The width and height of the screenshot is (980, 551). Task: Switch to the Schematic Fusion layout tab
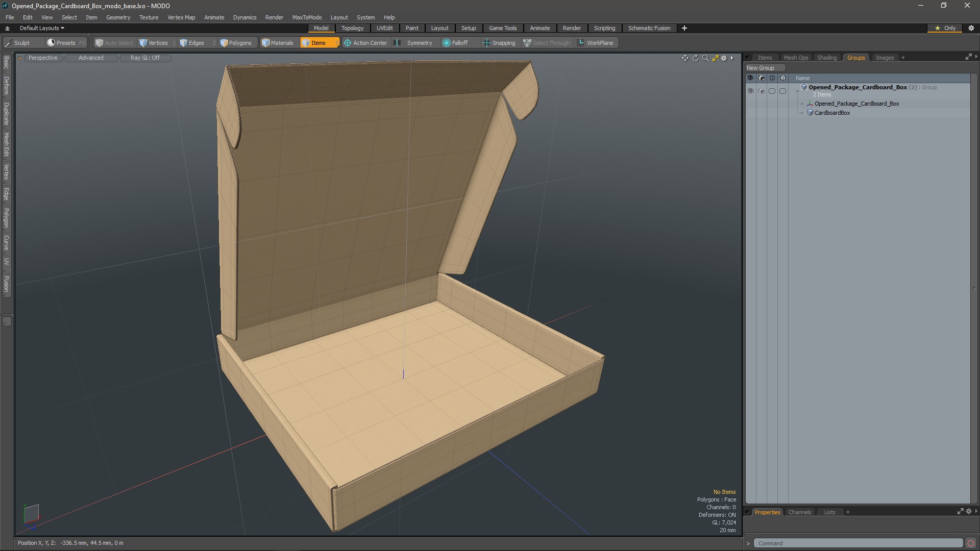[x=649, y=28]
